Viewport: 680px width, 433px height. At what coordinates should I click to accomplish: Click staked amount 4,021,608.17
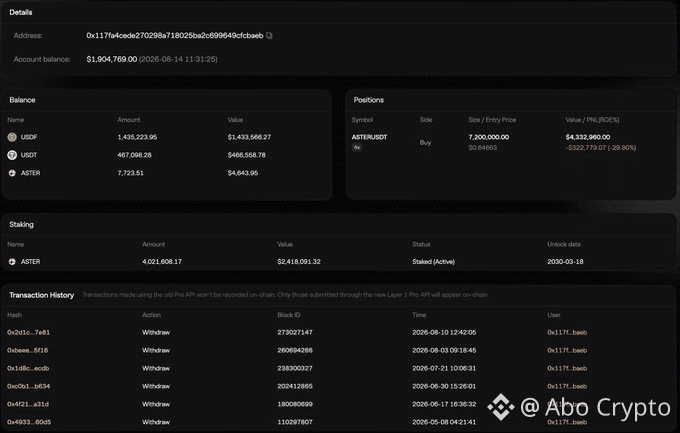162,262
